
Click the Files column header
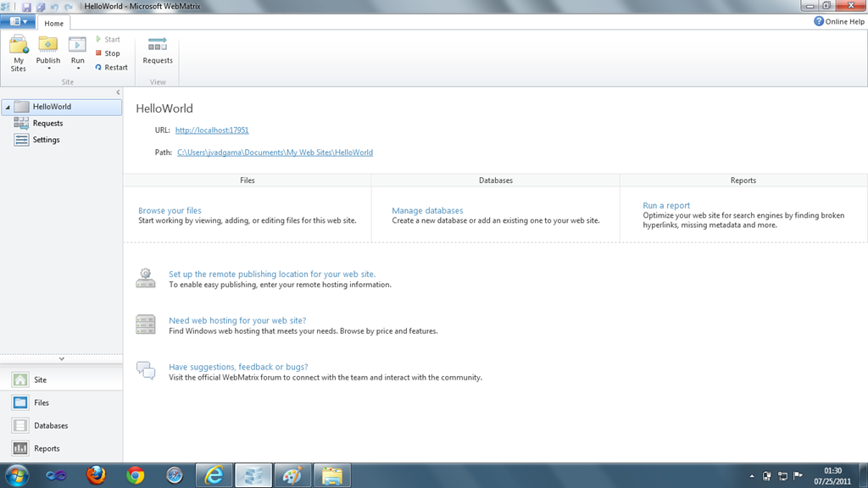tap(248, 180)
